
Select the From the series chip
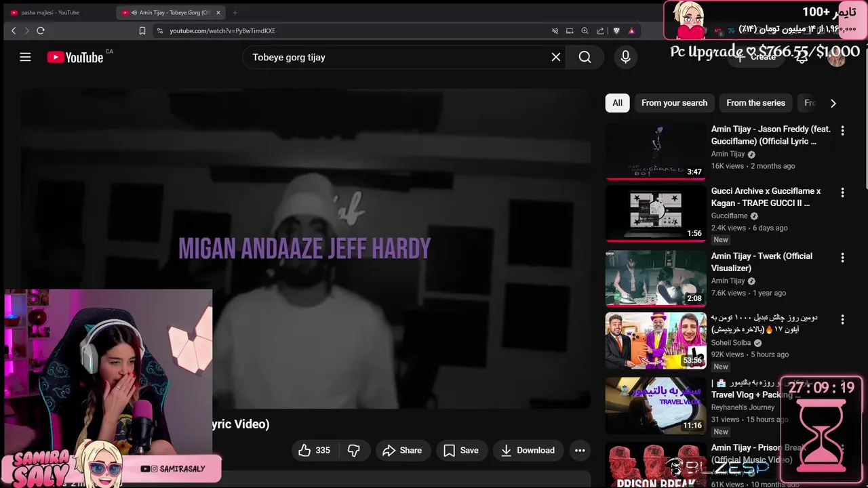[x=755, y=103]
